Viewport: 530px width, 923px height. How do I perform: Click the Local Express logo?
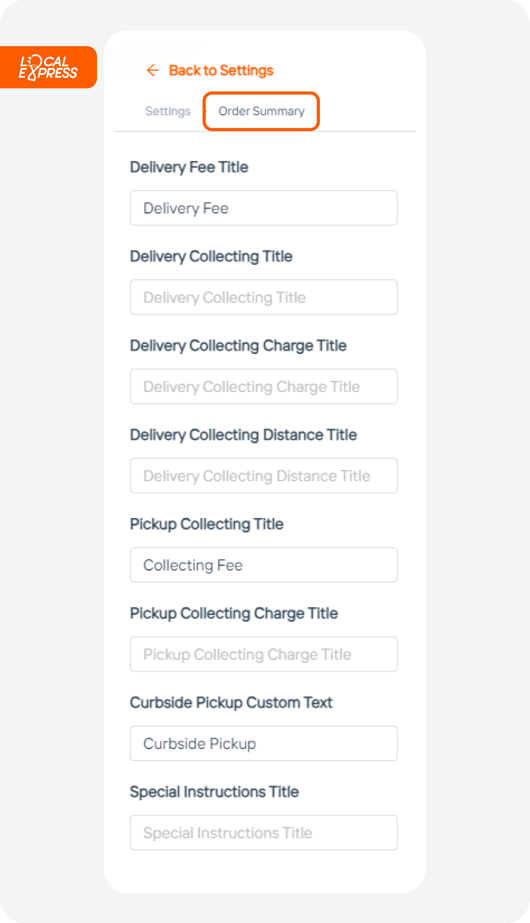pos(48,67)
